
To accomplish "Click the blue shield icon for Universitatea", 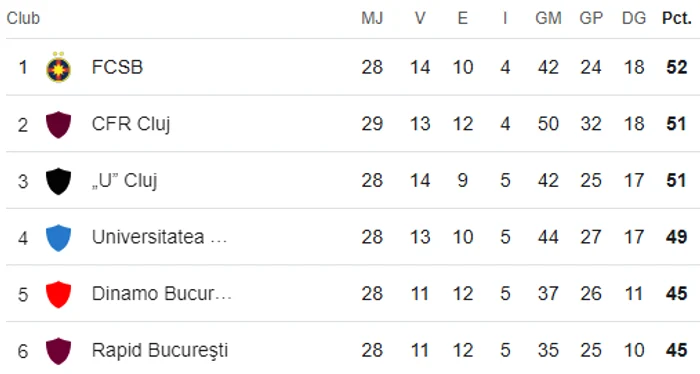I will point(58,238).
